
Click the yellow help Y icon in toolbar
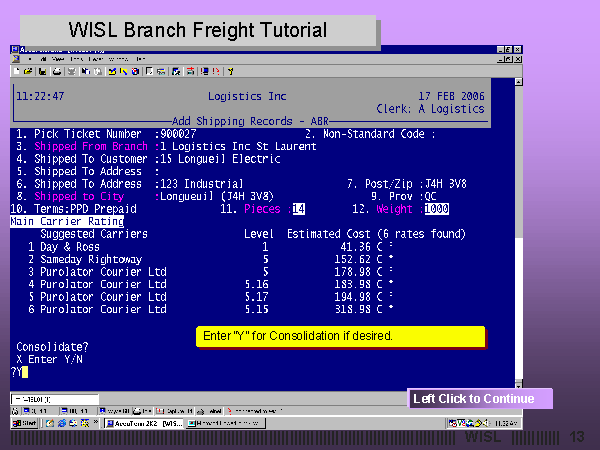[230, 71]
